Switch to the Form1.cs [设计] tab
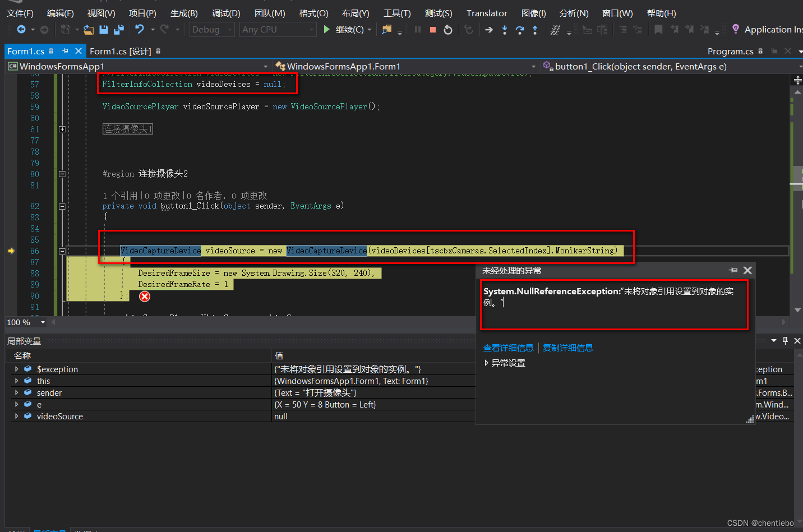This screenshot has width=803, height=532. click(121, 51)
